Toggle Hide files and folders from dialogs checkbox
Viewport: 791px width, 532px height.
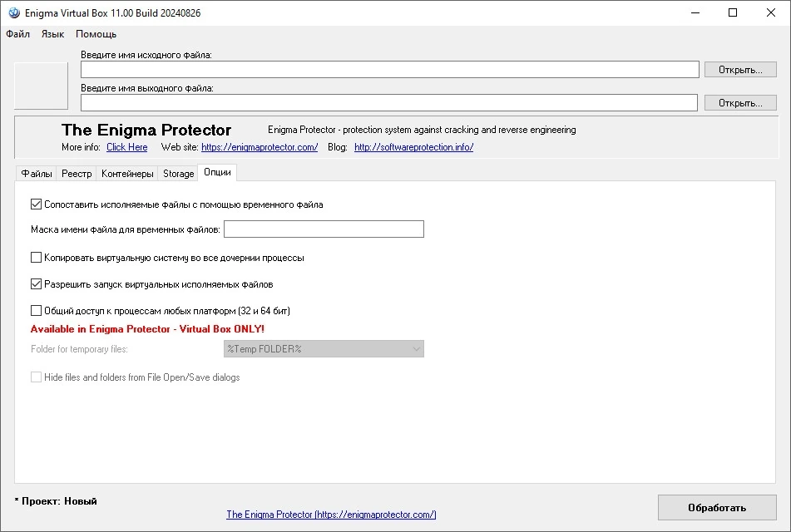coord(36,377)
